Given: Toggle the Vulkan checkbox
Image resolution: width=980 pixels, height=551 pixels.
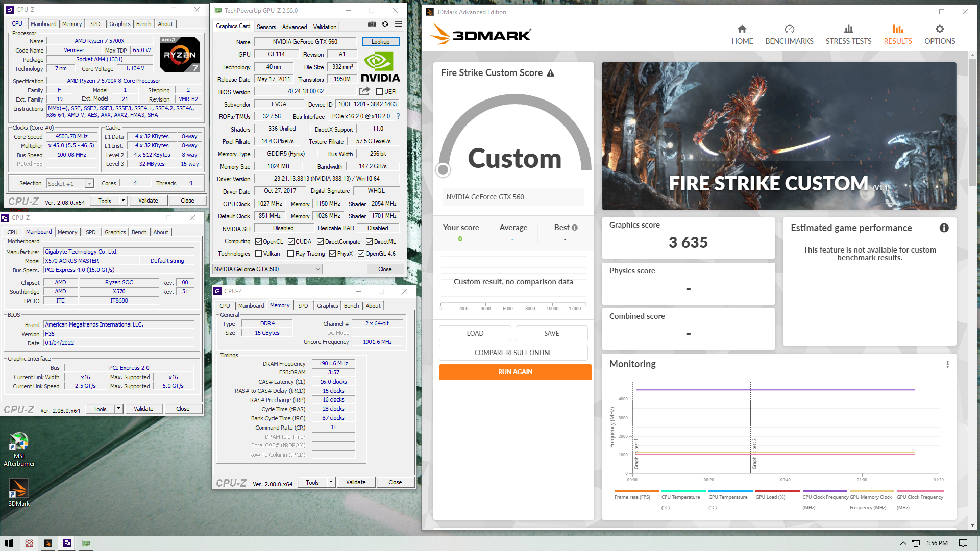Looking at the screenshot, I should (x=258, y=254).
